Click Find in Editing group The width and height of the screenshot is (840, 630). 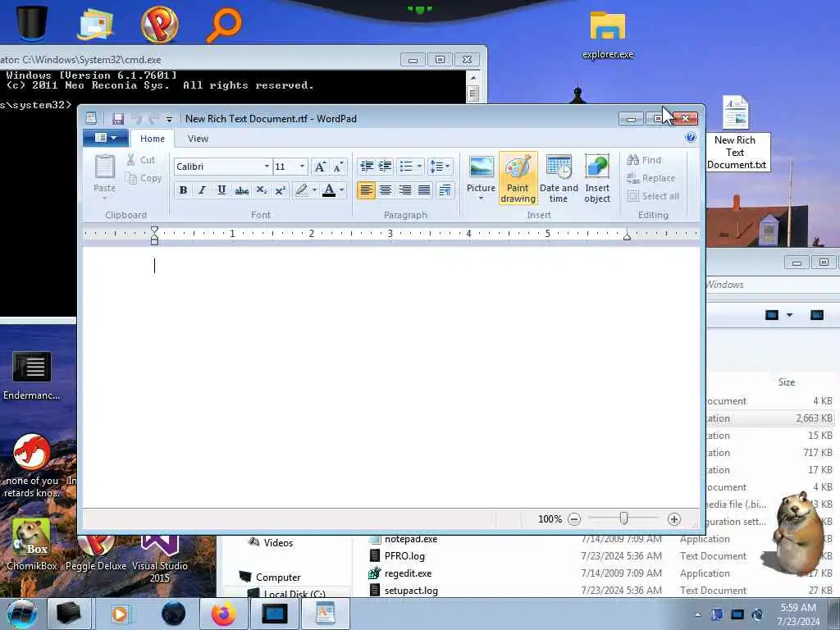[x=645, y=160]
